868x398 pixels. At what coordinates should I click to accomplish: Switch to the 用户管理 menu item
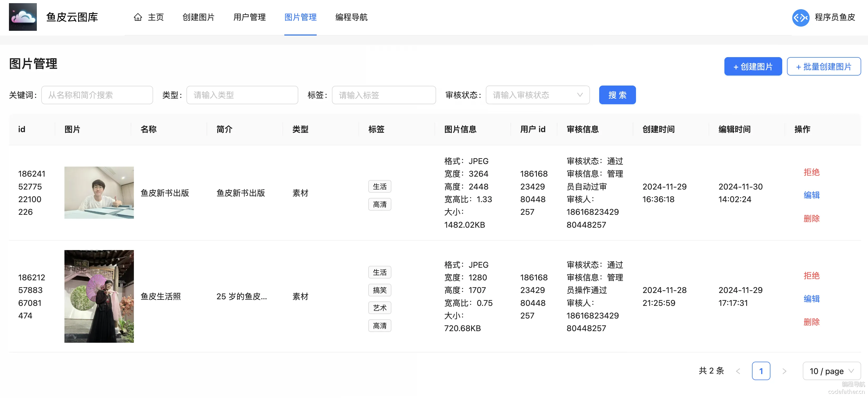coord(249,17)
